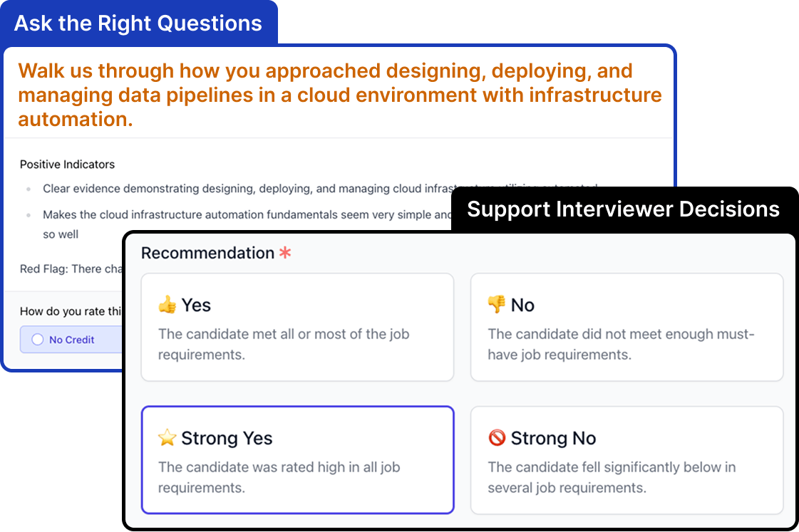Choose the Yes recommendation card

coord(298,328)
